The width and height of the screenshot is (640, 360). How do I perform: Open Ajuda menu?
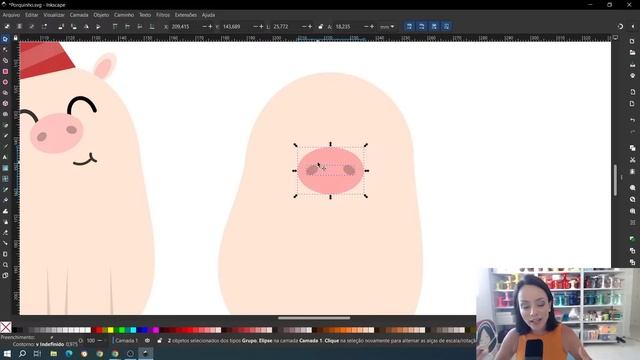[209, 15]
